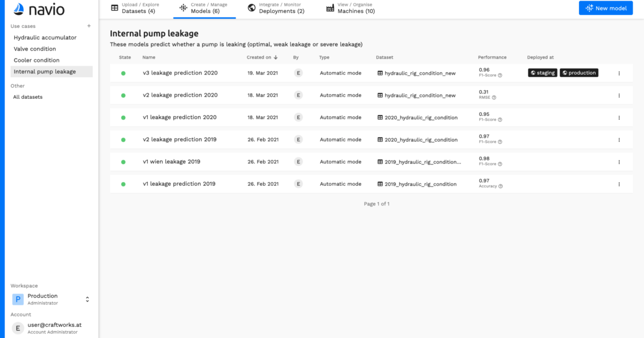Open model v3 leakage prediction 2020
The height and width of the screenshot is (338, 644).
180,73
